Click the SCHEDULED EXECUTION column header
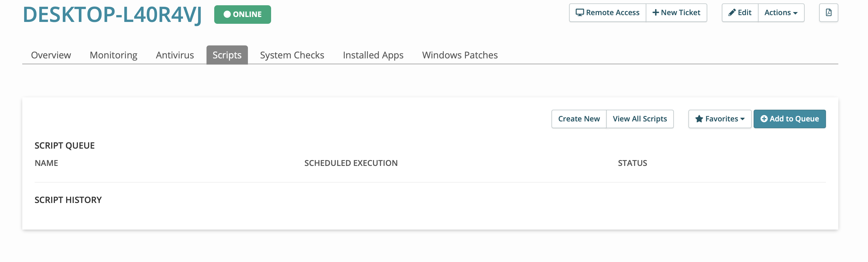 point(351,163)
